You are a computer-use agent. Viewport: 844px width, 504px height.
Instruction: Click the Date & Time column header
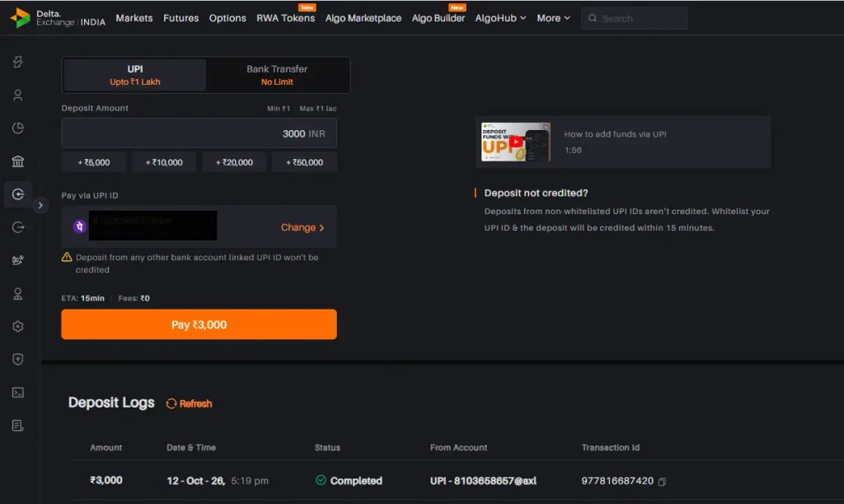(x=191, y=447)
